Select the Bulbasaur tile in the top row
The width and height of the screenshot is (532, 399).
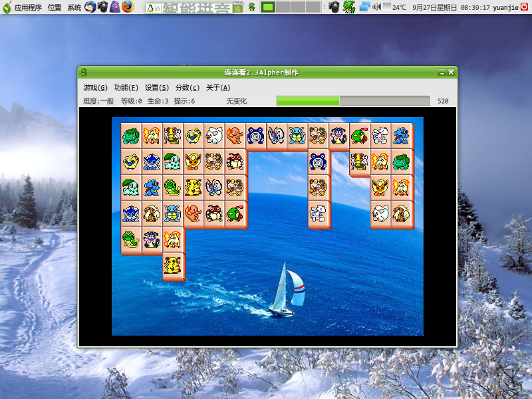point(131,136)
